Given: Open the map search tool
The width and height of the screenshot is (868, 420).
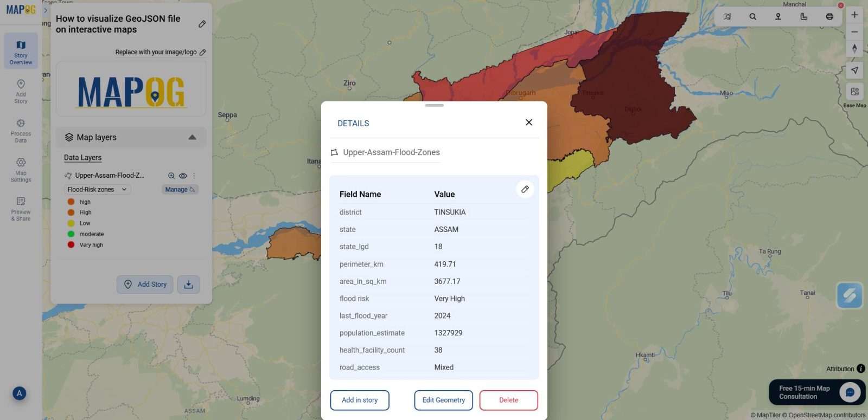Looking at the screenshot, I should (x=752, y=16).
